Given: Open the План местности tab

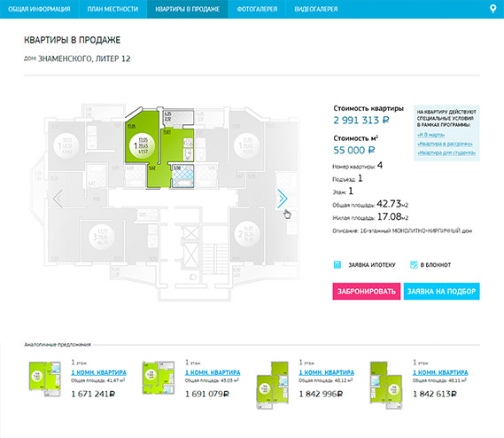Looking at the screenshot, I should point(112,9).
